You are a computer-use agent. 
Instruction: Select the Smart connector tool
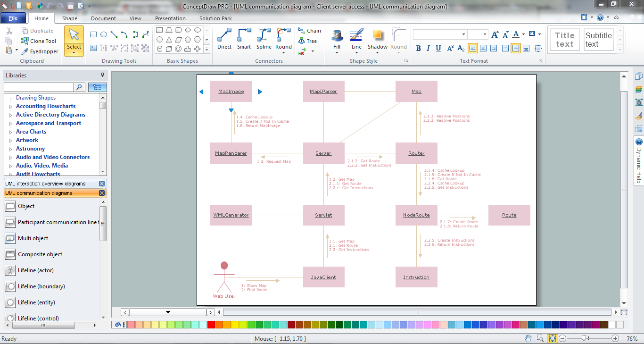coord(244,40)
